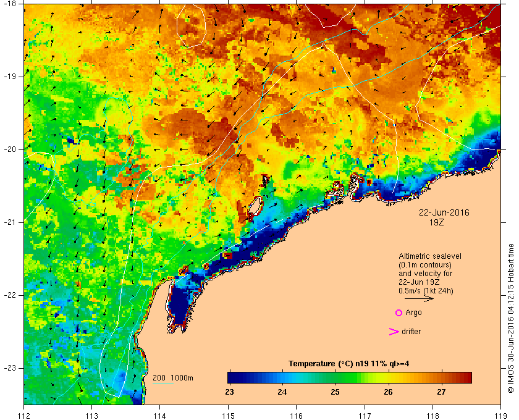This screenshot has height=420, width=519.
Task: Click the temperature color scale bar
Action: click(350, 377)
